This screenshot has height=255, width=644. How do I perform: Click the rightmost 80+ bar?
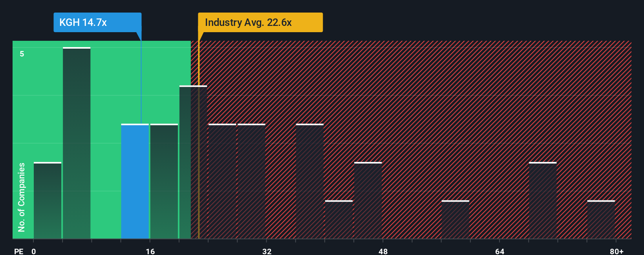(x=601, y=220)
